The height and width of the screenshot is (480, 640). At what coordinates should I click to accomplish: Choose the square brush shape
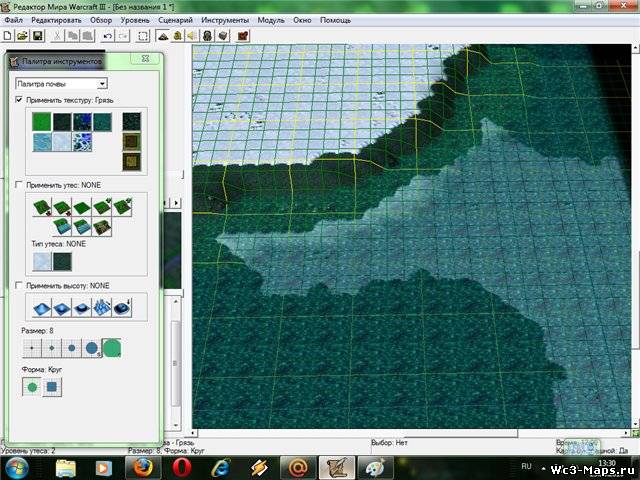pos(52,386)
